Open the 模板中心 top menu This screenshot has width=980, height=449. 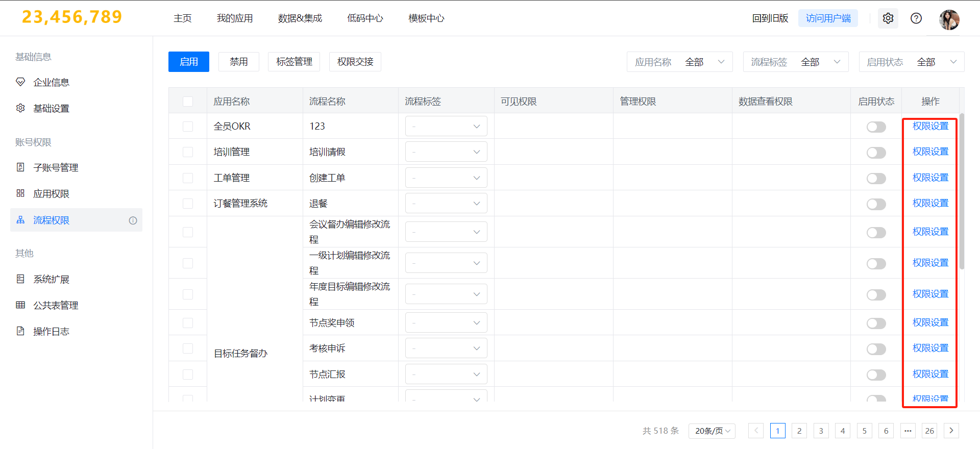tap(426, 18)
